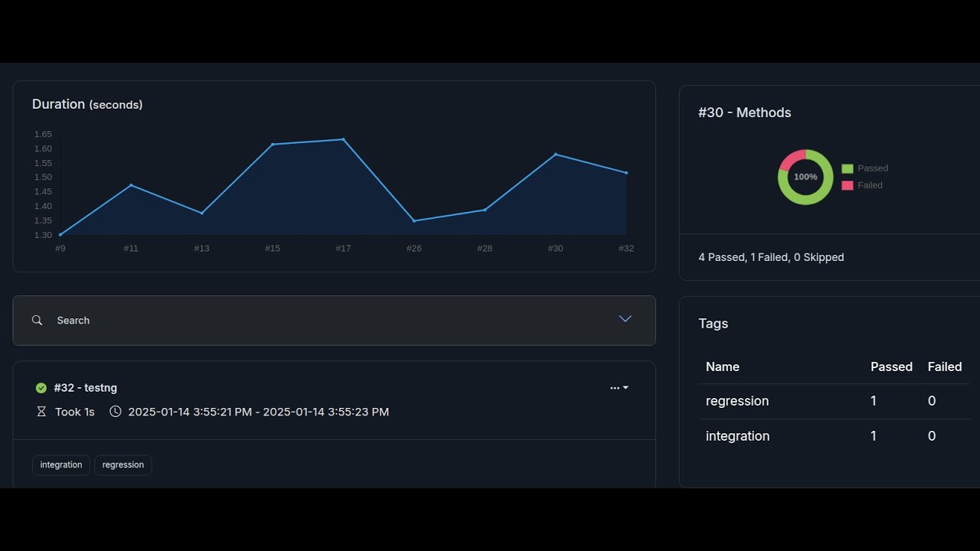Click the #15 data point on chart
980x551 pixels.
[273, 144]
